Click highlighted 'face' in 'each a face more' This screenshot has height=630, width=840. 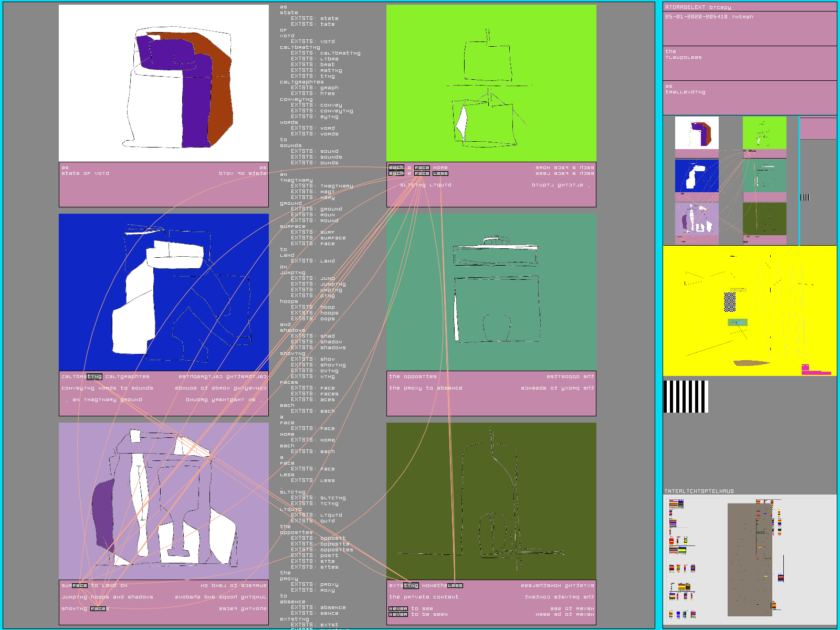click(422, 168)
